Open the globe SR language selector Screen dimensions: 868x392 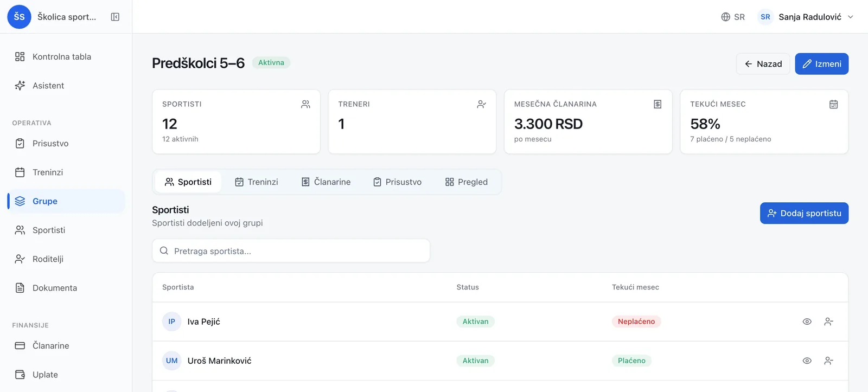coord(733,17)
